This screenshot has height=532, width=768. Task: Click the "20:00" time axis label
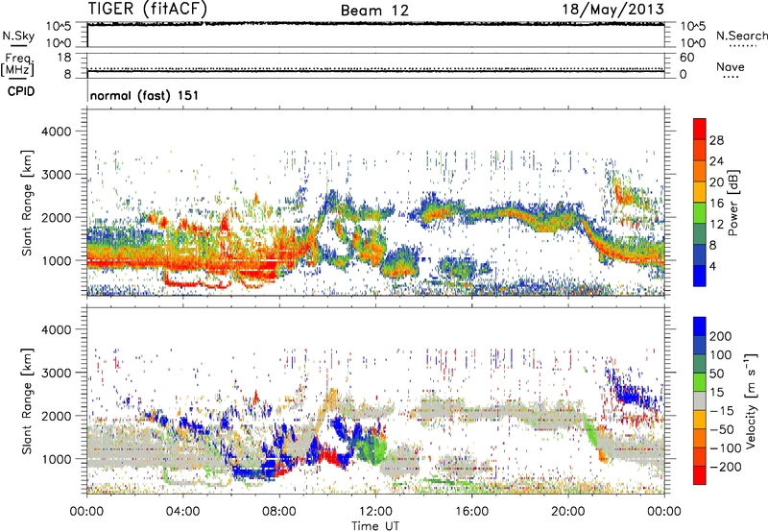(x=568, y=512)
